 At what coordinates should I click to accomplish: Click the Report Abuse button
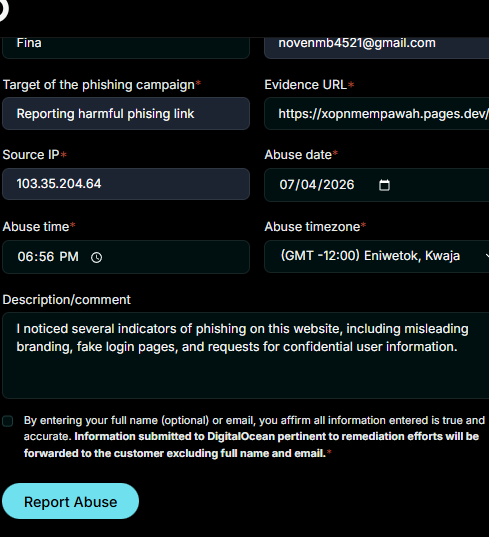tap(71, 501)
